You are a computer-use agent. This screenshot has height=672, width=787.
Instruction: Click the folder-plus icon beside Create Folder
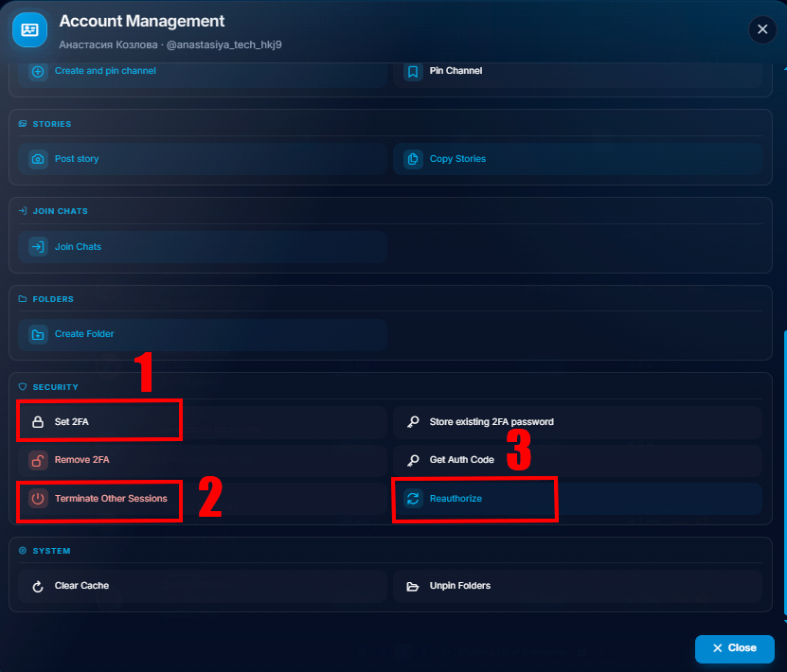pyautogui.click(x=38, y=334)
